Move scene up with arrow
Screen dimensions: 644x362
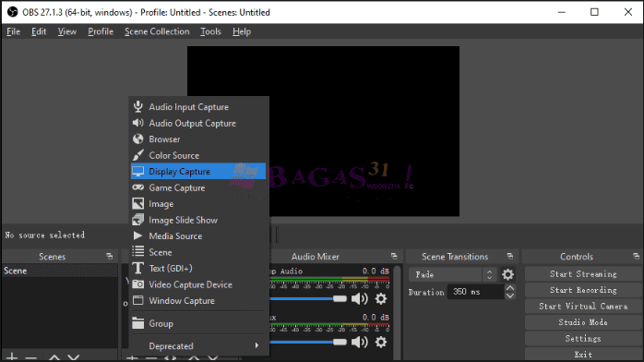[54, 357]
